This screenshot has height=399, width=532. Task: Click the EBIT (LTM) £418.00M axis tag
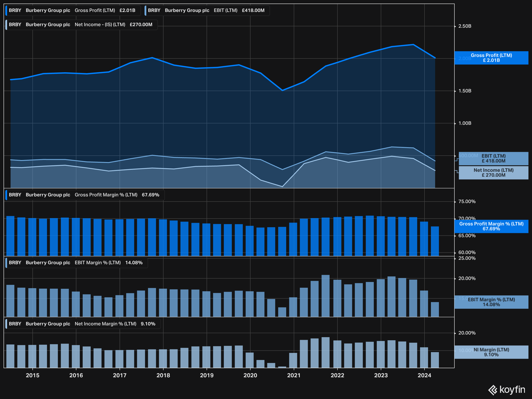[x=493, y=158]
